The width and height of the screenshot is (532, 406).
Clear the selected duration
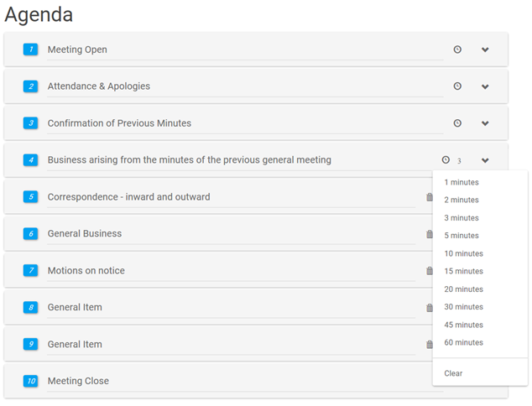(x=453, y=373)
